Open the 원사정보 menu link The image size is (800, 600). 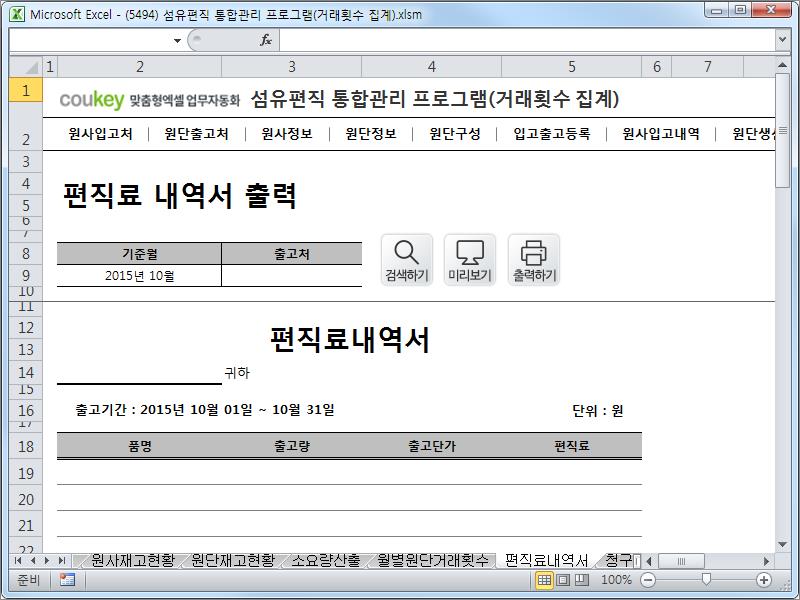coord(287,134)
